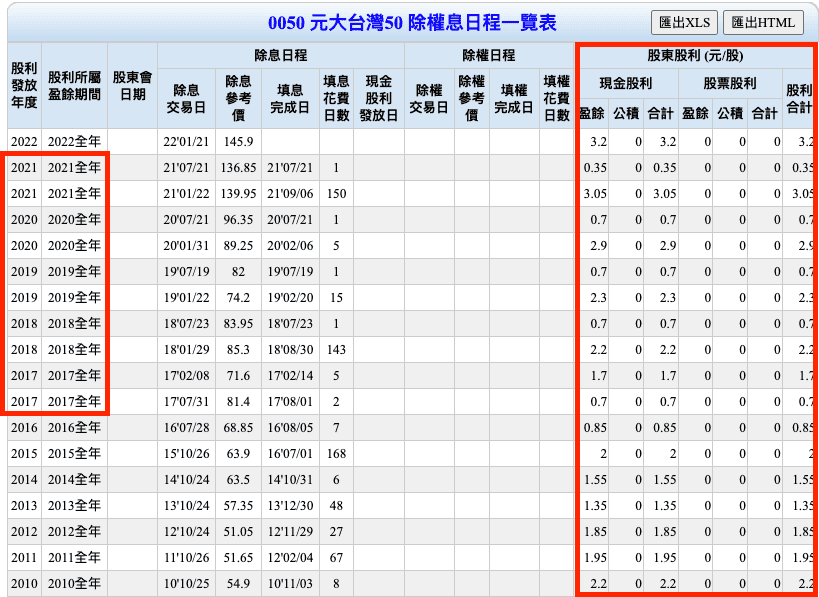
Task: Click the 2014全年 period cell
Action: pos(74,479)
